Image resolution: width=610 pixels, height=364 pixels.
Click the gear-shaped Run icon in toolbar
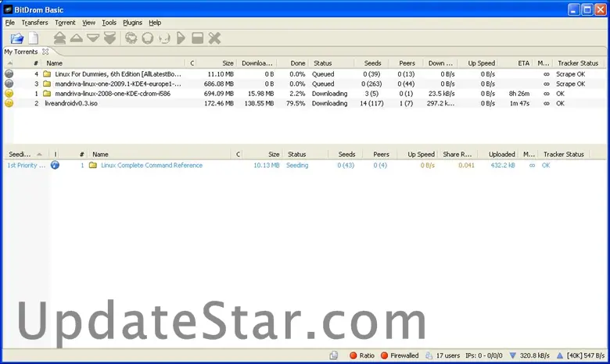[131, 38]
